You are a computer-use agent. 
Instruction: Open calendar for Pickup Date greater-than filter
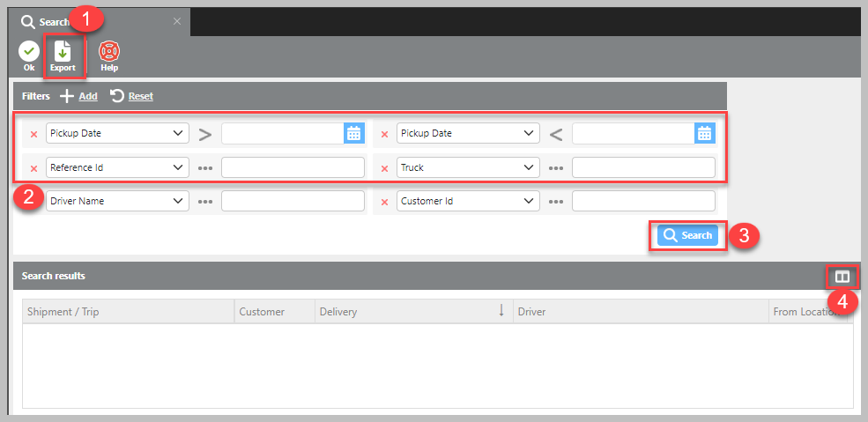point(353,134)
